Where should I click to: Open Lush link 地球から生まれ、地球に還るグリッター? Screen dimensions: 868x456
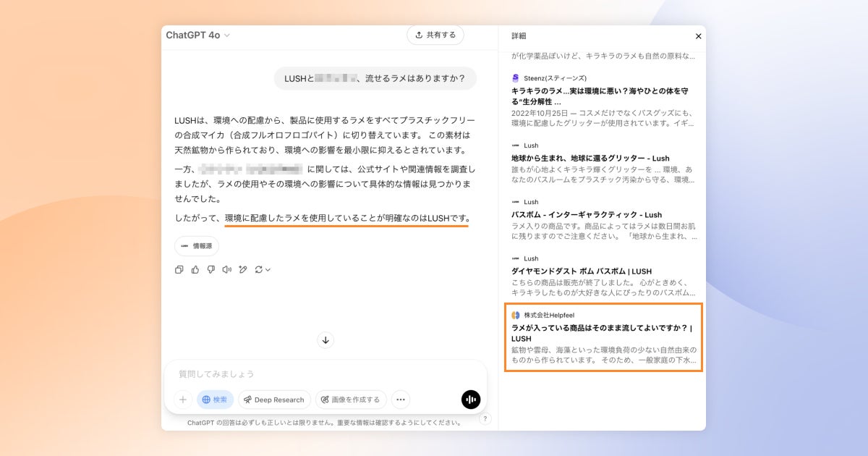point(590,158)
